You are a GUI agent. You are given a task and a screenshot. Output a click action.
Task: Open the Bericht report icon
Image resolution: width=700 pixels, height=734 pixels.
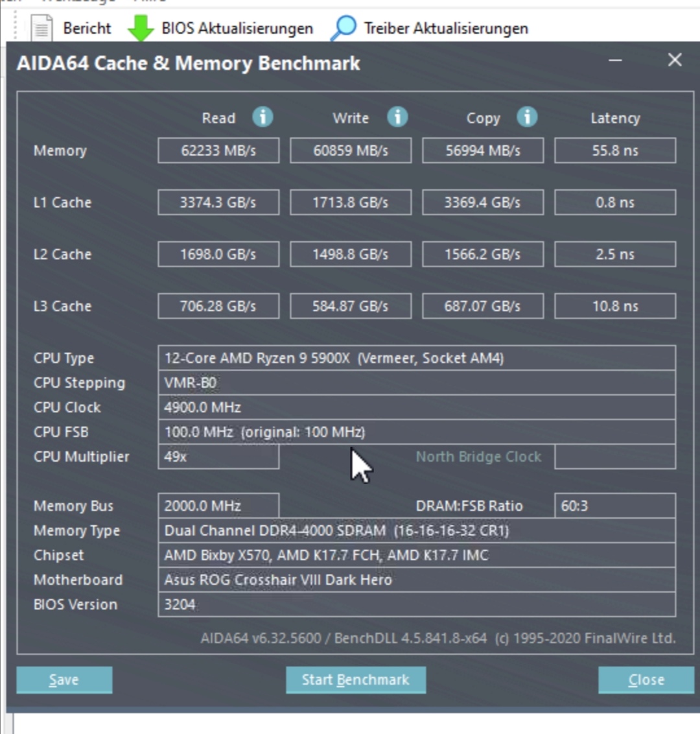(x=41, y=28)
